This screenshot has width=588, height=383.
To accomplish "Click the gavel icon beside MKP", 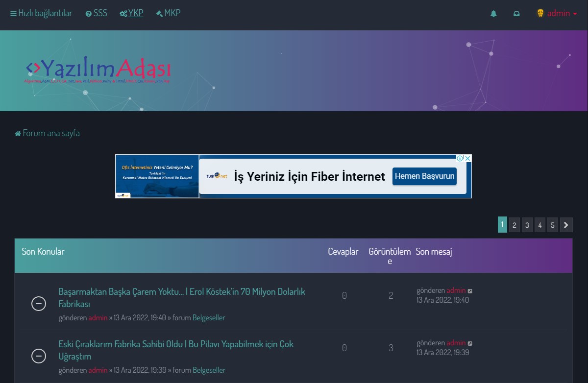I will tap(159, 14).
